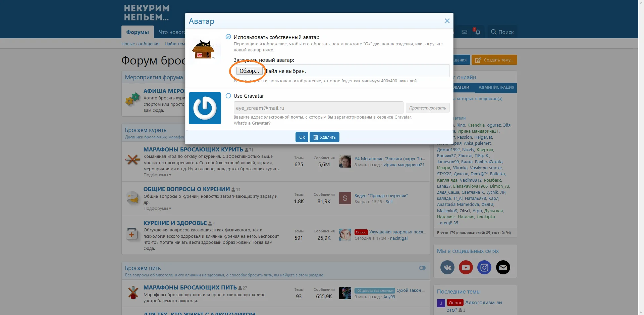Toggle collapse switch of 'Бросаем пить' section
The image size is (644, 315).
422,268
